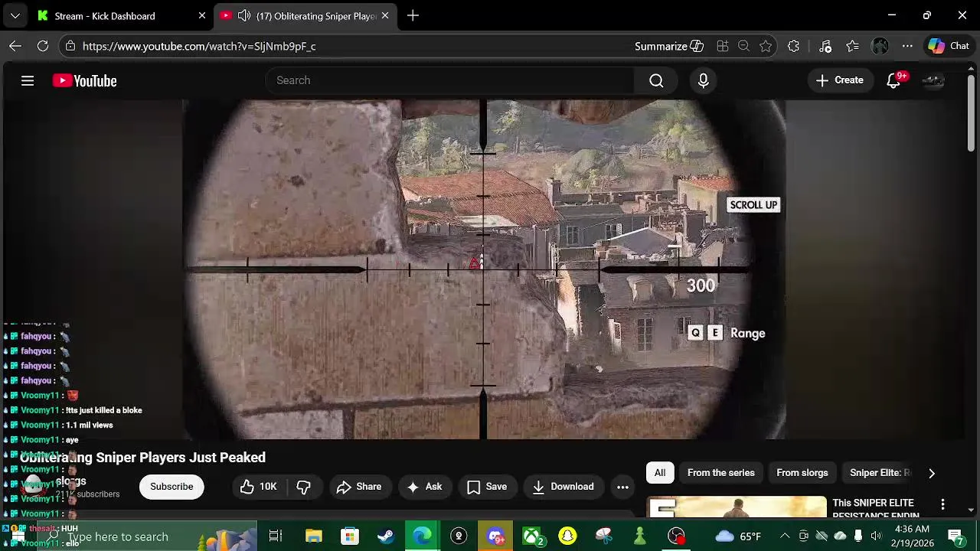The height and width of the screenshot is (551, 980).
Task: Select the Sniper Elite chip
Action: tap(880, 473)
